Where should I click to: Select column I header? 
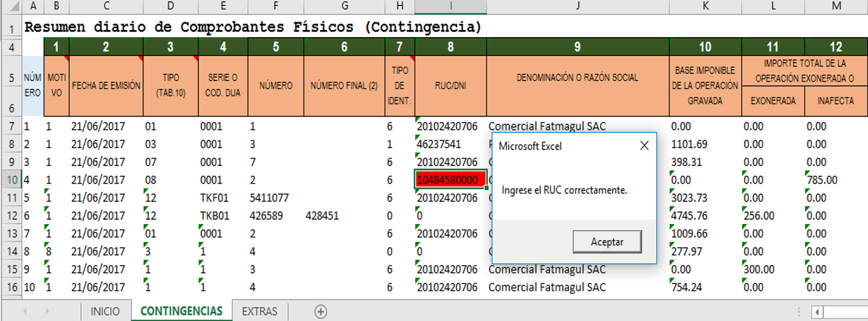click(x=451, y=6)
